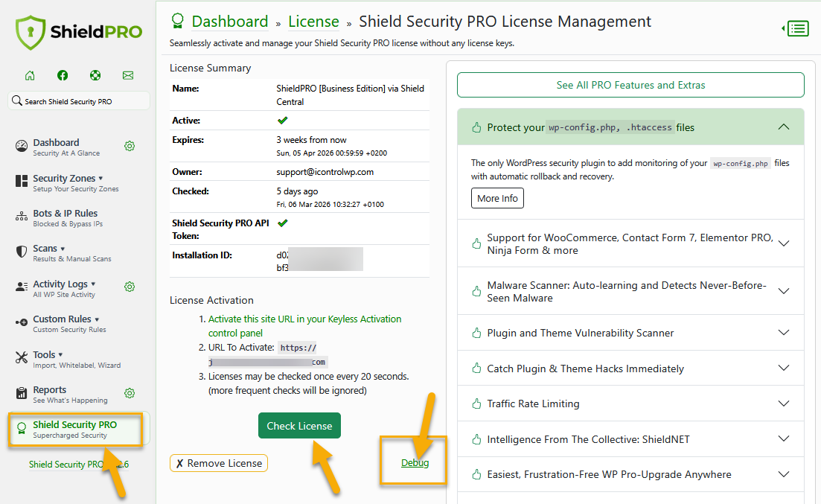Expand Plugin and Theme Vulnerability Scanner

pyautogui.click(x=630, y=333)
